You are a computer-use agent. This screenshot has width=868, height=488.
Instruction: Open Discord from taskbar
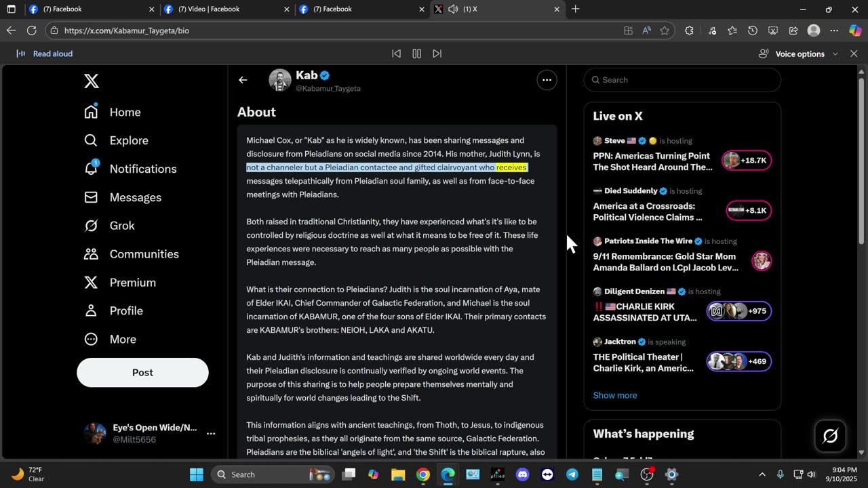[522, 474]
